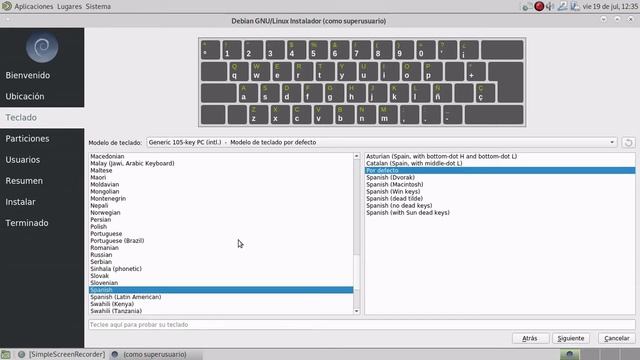This screenshot has width=640, height=360.
Task: Select Slovak in the layout list
Action: coord(221,276)
